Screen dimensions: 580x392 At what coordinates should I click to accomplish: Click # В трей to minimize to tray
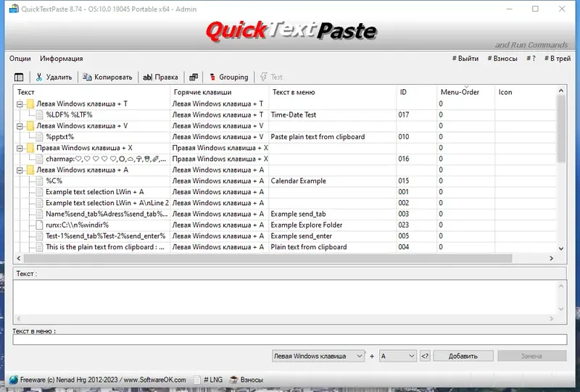(558, 59)
